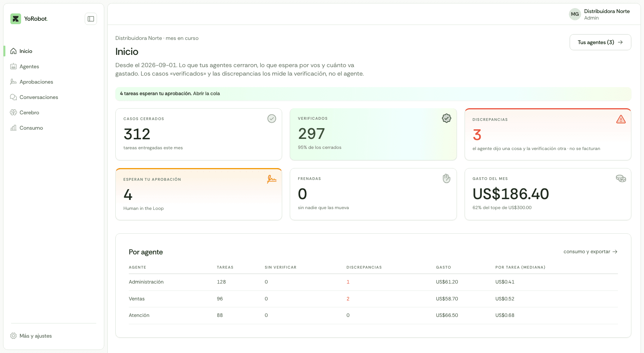Screen dimensions: 644x353
Task: Click the YoRobot logo icon
Action: (16, 19)
